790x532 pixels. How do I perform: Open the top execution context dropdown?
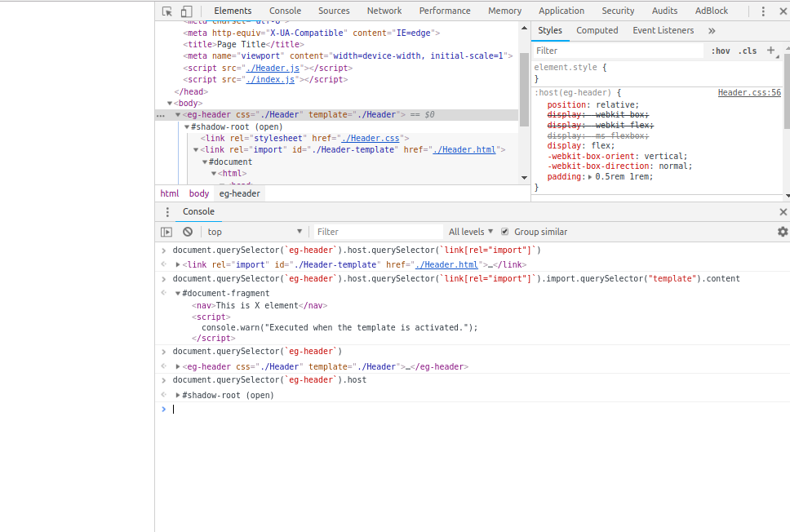click(255, 232)
